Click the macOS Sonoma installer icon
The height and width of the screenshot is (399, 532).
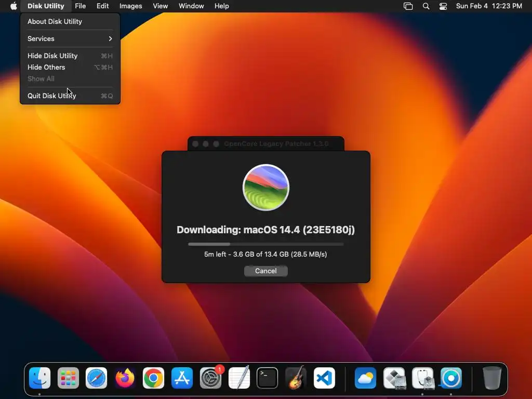click(266, 187)
